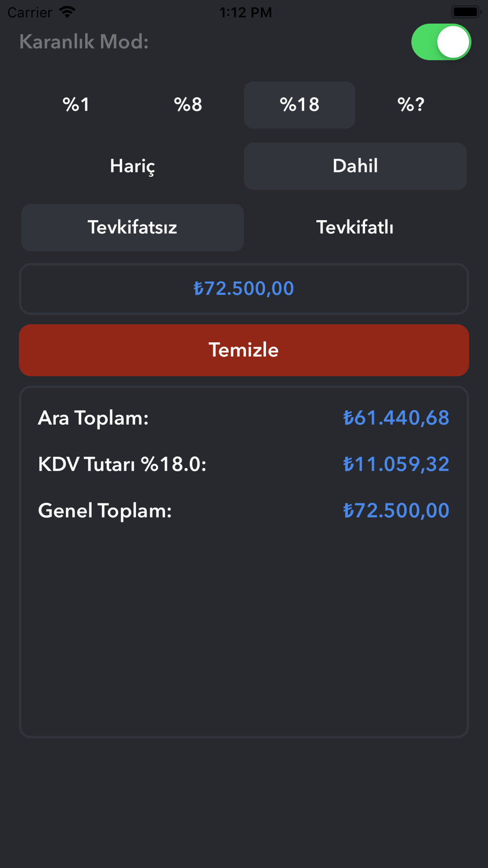Image resolution: width=488 pixels, height=868 pixels.
Task: Select the Tevkifatsız option
Action: click(133, 227)
